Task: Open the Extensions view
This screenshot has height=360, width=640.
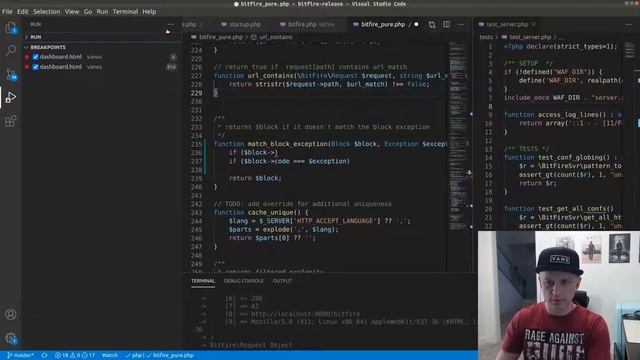Action: point(11,121)
